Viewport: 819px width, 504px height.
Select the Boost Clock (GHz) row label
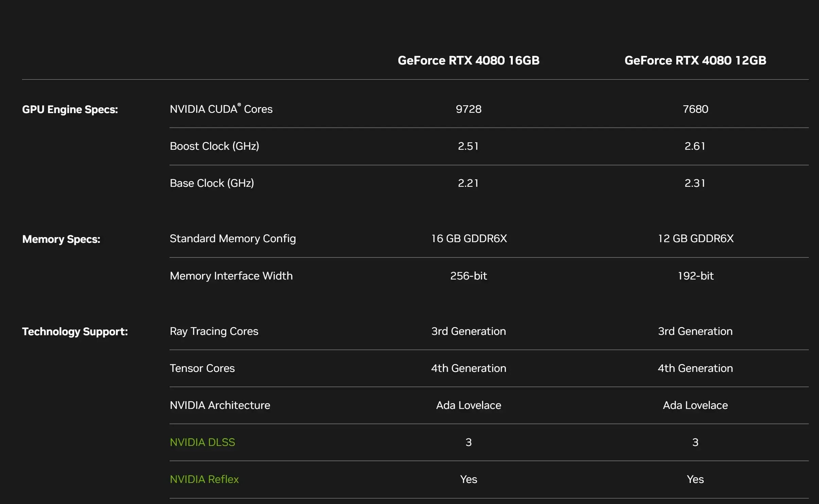click(x=214, y=146)
